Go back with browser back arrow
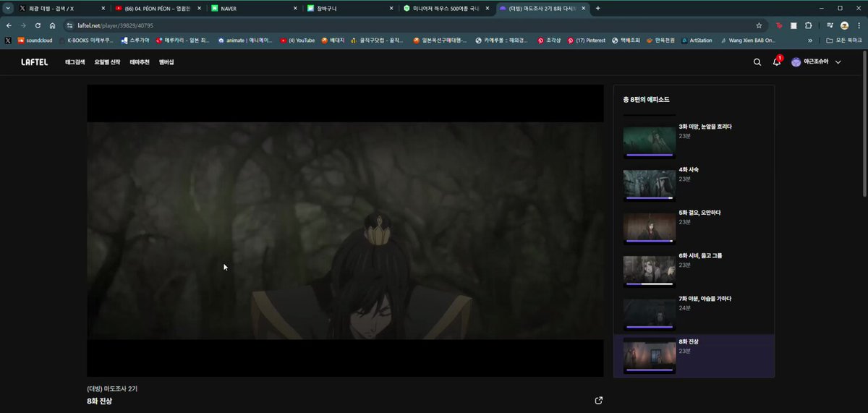 point(9,25)
